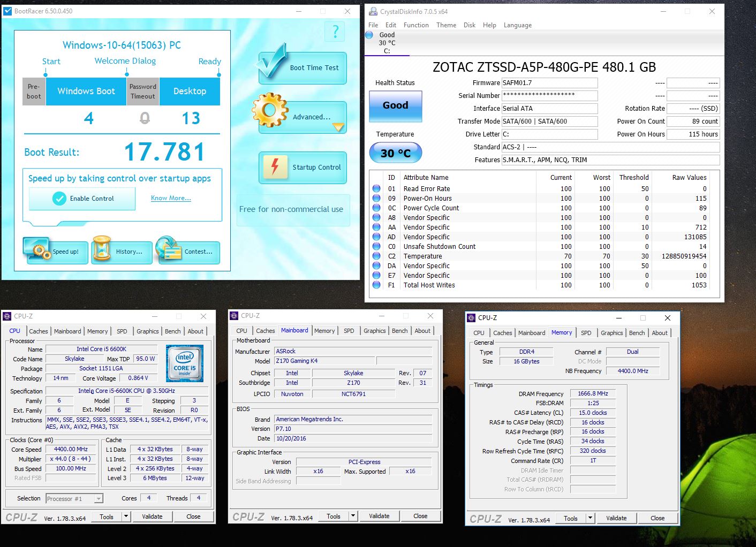Click the title bar icon of the CPU-Z Timings window

coord(471,318)
